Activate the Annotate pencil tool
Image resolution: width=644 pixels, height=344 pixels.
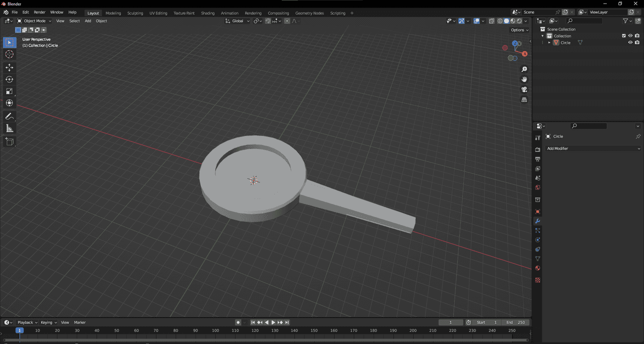(10, 116)
